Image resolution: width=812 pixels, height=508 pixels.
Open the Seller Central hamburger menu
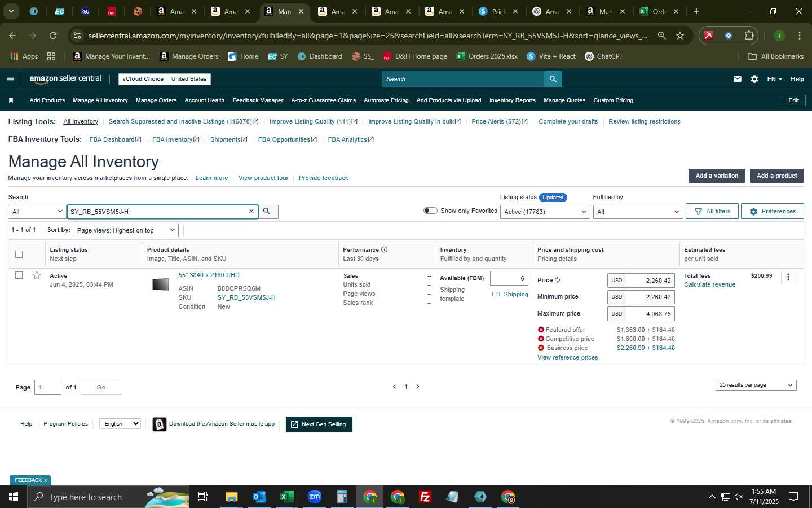(x=10, y=79)
